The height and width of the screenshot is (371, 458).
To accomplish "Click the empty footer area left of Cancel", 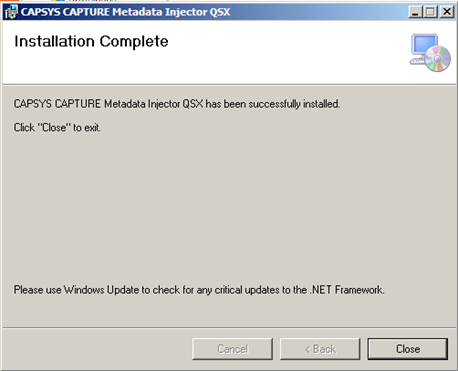I will tap(97, 349).
